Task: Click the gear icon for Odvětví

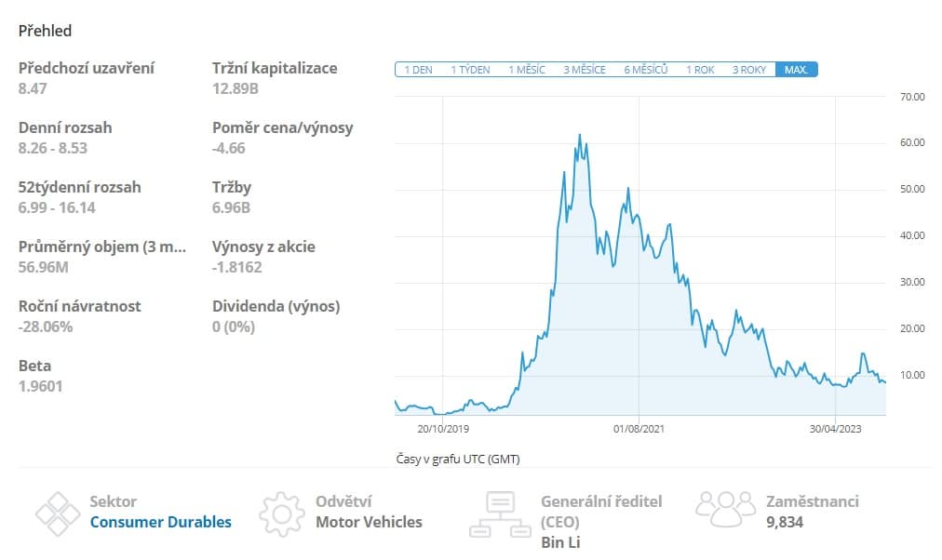Action: pos(280,513)
